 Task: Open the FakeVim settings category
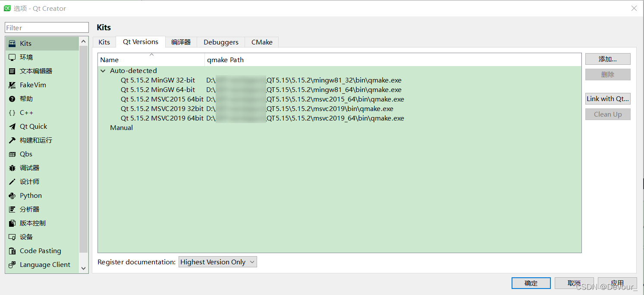[42, 85]
